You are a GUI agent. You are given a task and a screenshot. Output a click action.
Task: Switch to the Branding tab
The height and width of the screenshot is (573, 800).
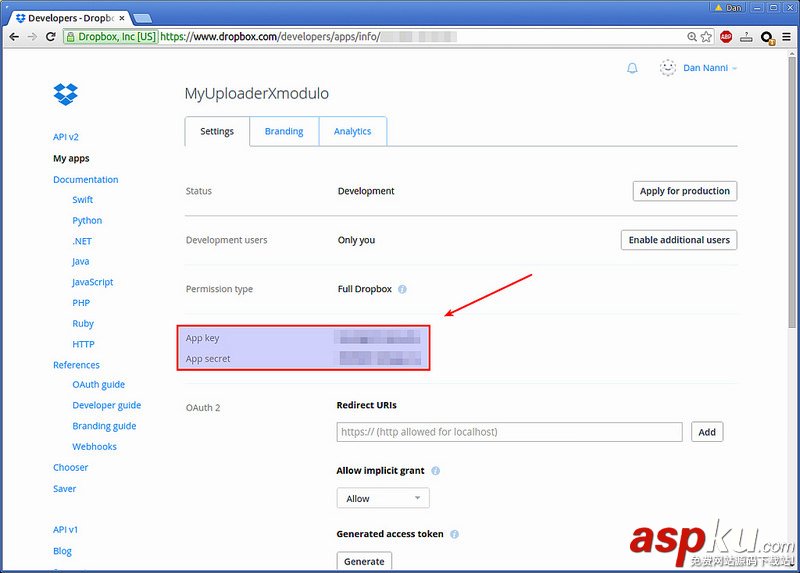pos(284,131)
